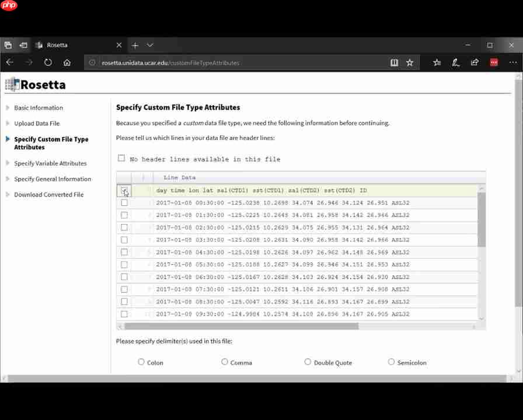Check the row with time 05:30:00
The width and height of the screenshot is (523, 420).
[124, 264]
